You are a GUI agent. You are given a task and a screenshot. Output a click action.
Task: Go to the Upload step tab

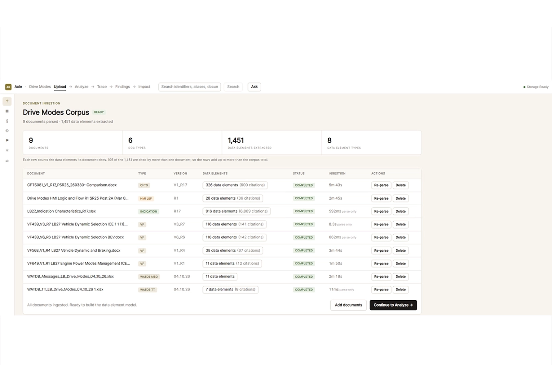click(60, 87)
